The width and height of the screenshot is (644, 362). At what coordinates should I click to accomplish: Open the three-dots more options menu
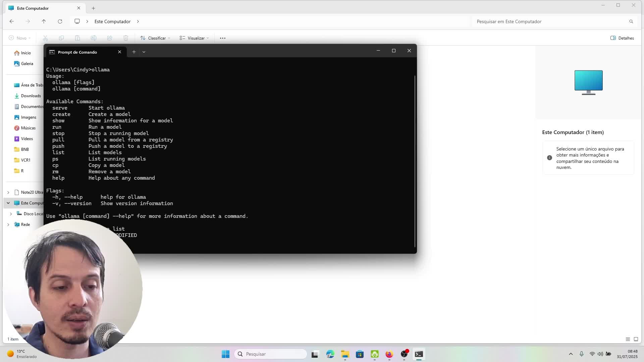223,38
